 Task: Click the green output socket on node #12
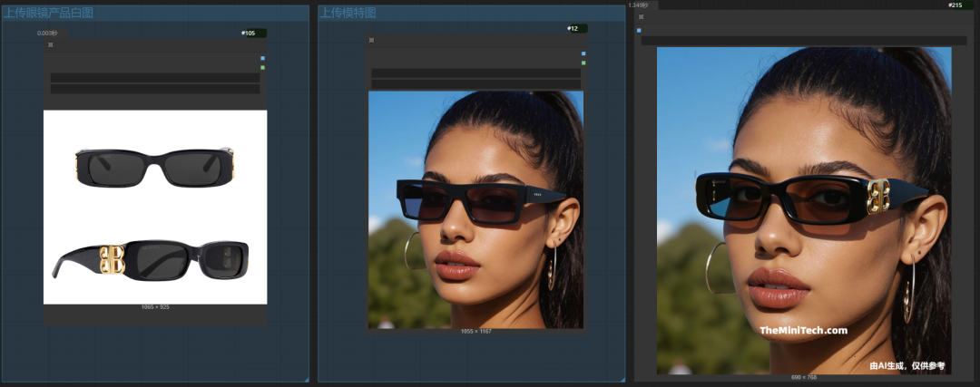(x=583, y=63)
